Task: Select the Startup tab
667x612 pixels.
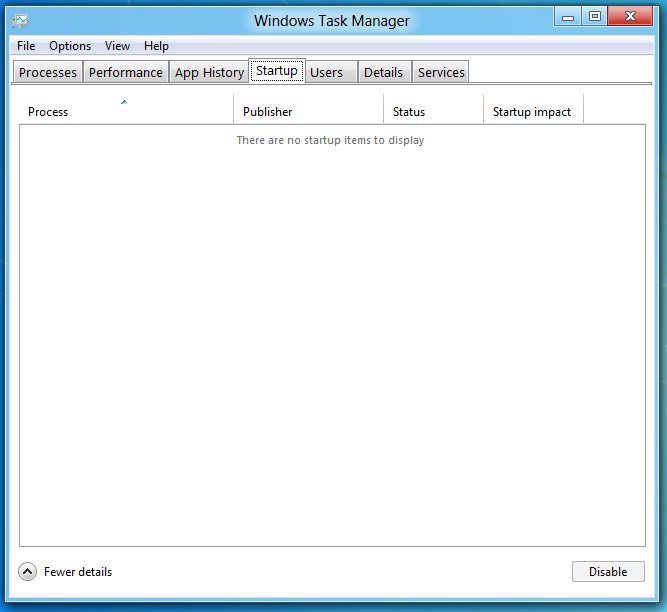Action: 277,71
